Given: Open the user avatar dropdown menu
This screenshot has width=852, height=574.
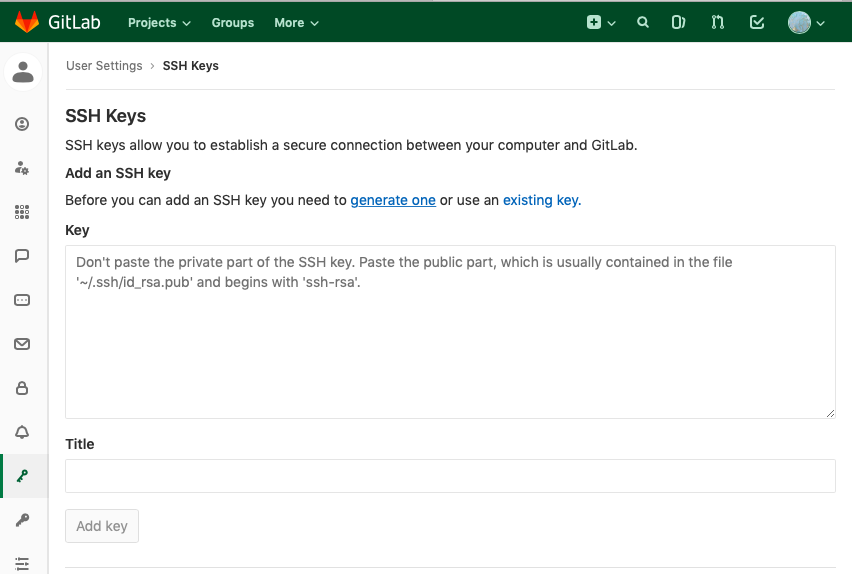Looking at the screenshot, I should 806,22.
